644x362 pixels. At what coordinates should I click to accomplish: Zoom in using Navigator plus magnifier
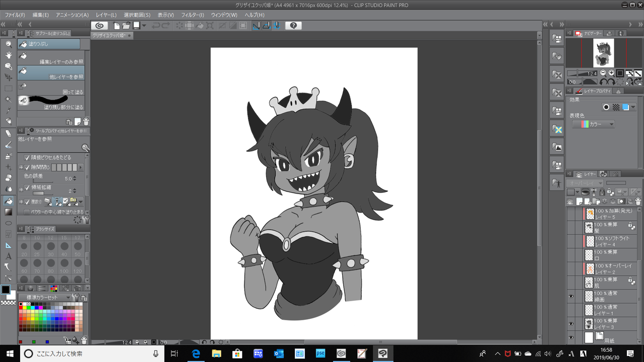[611, 73]
